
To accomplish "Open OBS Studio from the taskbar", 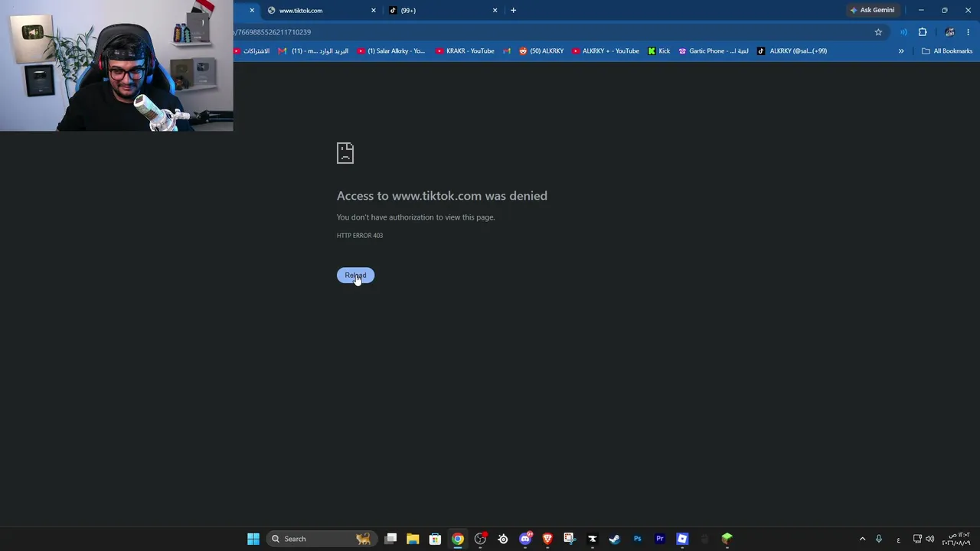I will click(x=480, y=539).
